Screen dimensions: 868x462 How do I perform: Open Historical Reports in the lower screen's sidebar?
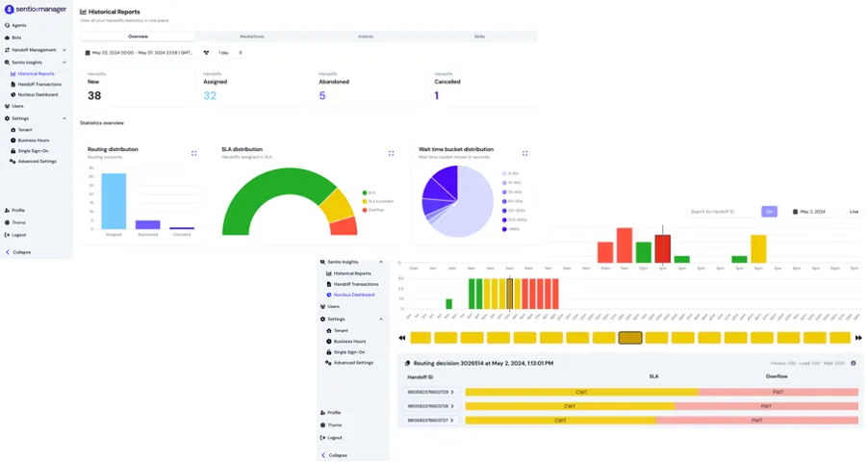348,273
